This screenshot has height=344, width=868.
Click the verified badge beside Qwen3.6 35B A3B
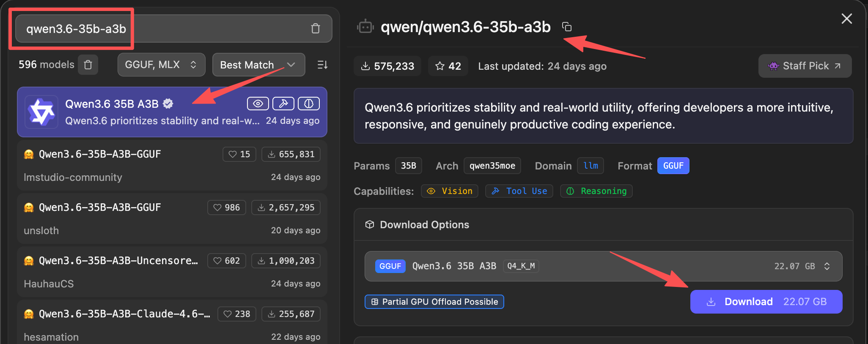(x=168, y=104)
